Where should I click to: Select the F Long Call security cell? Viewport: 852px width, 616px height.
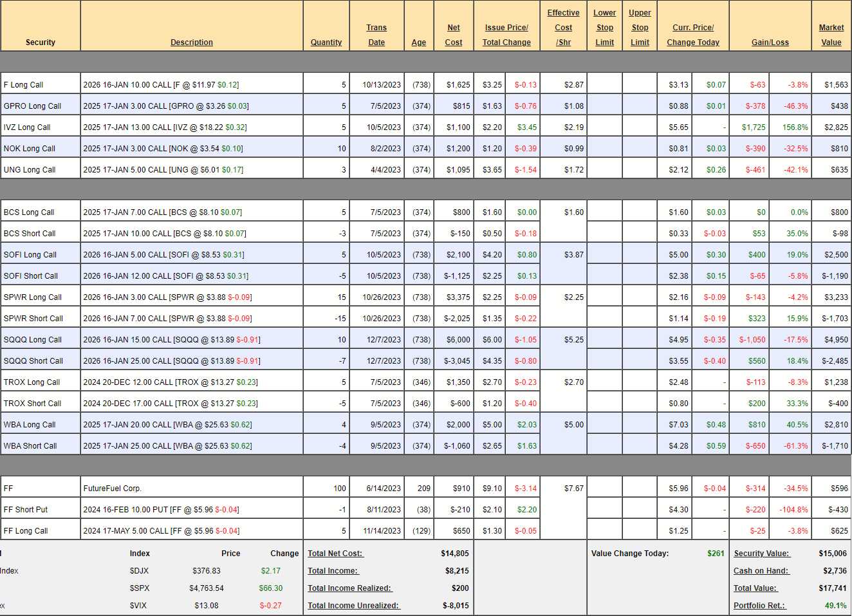click(24, 85)
